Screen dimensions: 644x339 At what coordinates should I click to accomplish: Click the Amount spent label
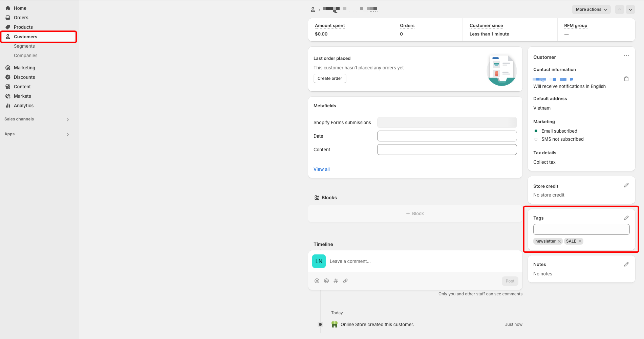pos(330,25)
